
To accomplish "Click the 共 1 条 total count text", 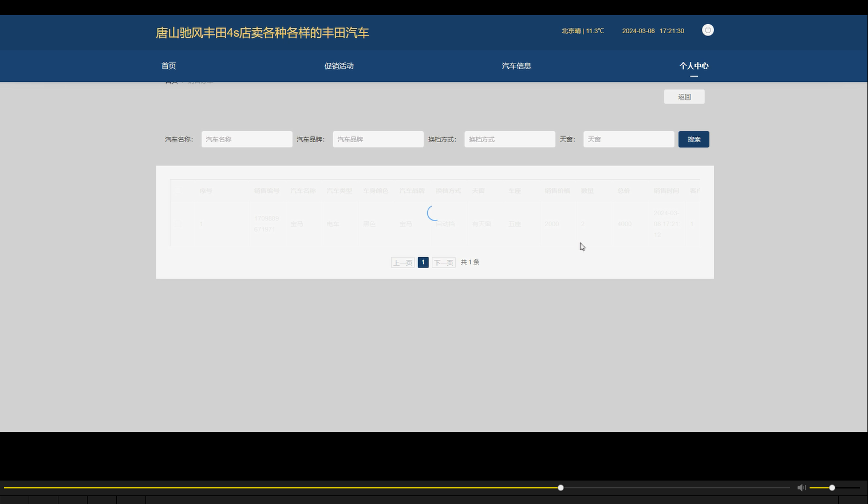I will click(x=470, y=262).
